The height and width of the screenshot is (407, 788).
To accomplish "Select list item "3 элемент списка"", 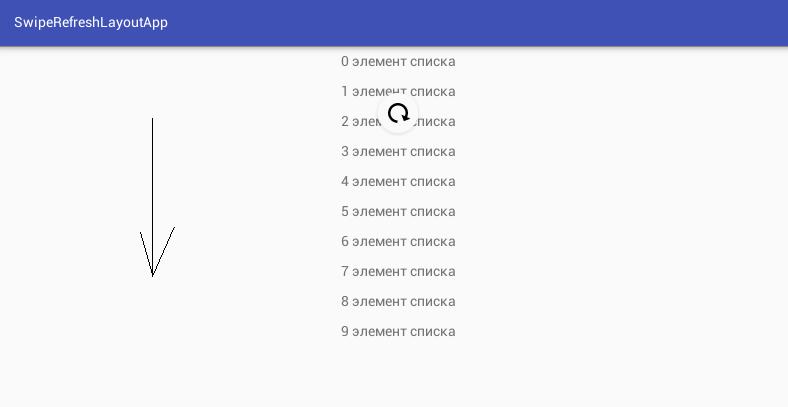I will [398, 152].
